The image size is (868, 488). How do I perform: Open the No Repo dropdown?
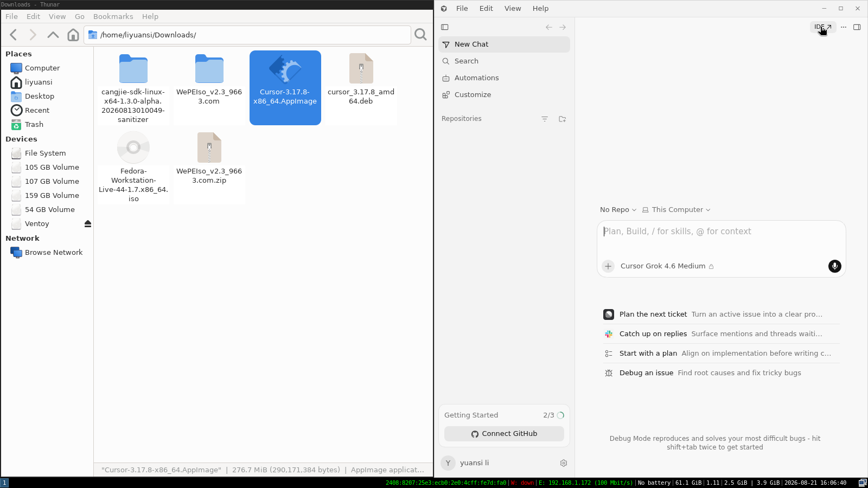tap(618, 210)
